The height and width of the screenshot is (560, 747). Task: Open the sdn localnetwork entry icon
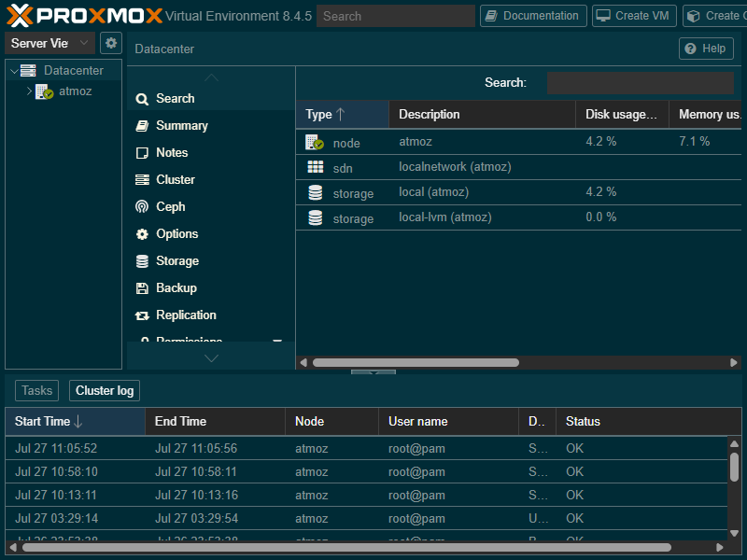[x=313, y=167]
